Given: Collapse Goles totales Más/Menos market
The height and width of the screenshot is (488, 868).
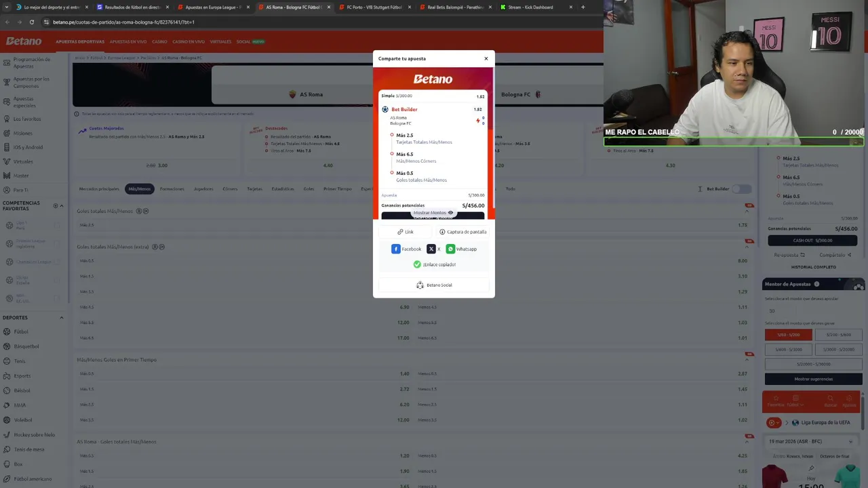Looking at the screenshot, I should point(747,211).
